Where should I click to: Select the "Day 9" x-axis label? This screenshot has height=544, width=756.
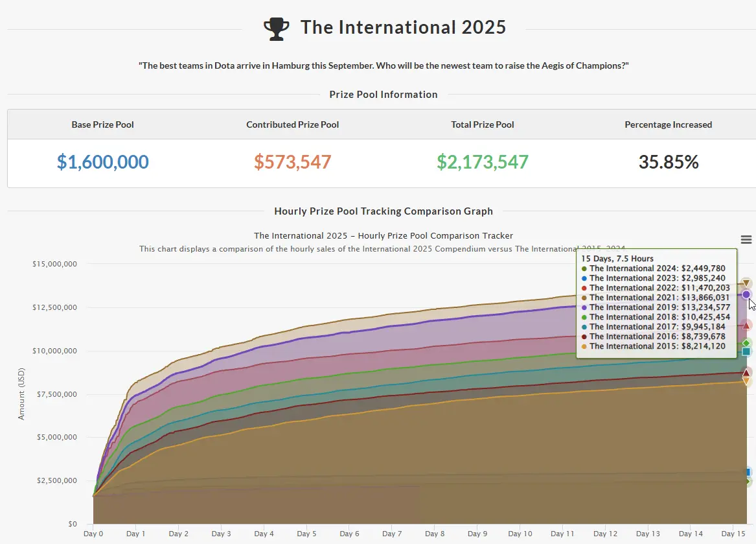pos(477,534)
